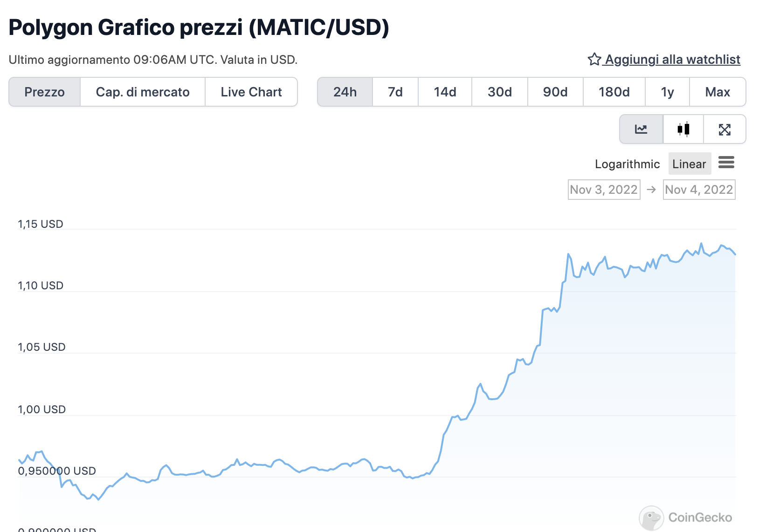Edit the Nov 4, 2022 end date

[x=699, y=190]
